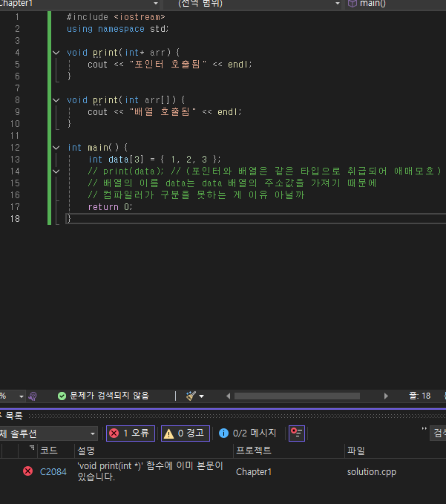Collapse the comment block at line 14

tap(56, 171)
